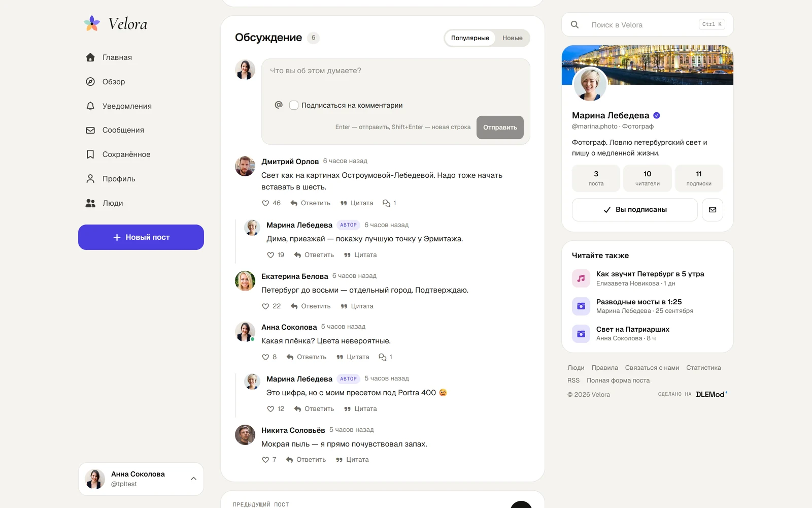Reply to Никита Соловьёв's comment
The image size is (812, 508).
(x=306, y=460)
